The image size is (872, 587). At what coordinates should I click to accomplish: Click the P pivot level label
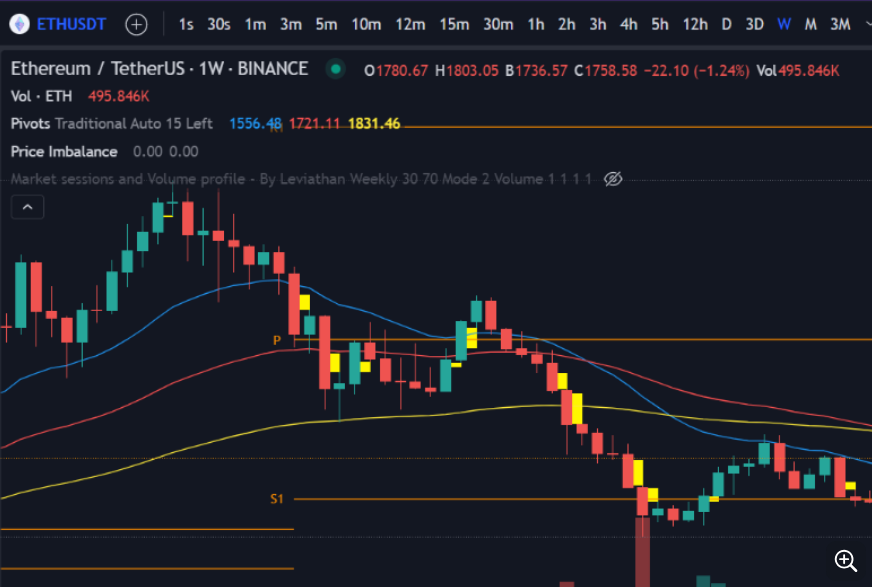277,340
